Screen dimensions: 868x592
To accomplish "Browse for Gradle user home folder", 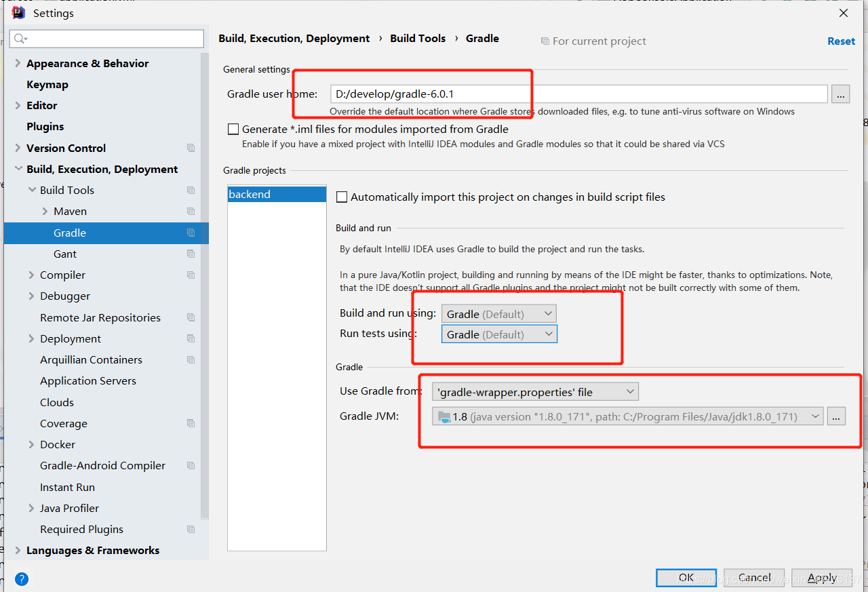I will point(841,94).
